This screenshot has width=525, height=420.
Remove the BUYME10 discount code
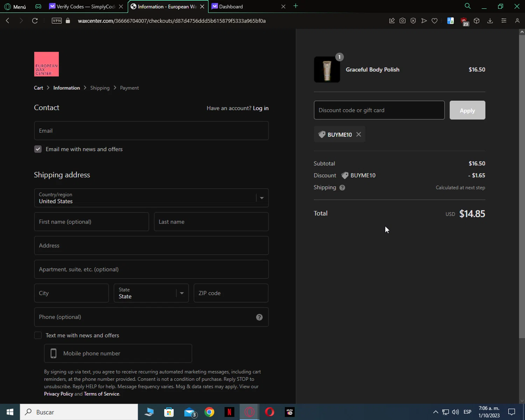pos(358,134)
